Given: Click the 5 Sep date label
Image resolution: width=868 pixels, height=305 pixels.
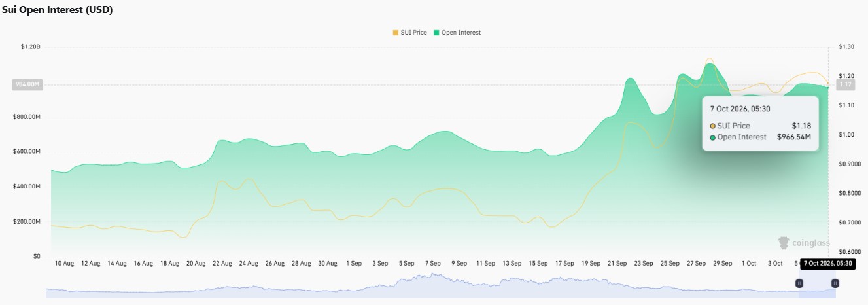Looking at the screenshot, I should [406, 264].
